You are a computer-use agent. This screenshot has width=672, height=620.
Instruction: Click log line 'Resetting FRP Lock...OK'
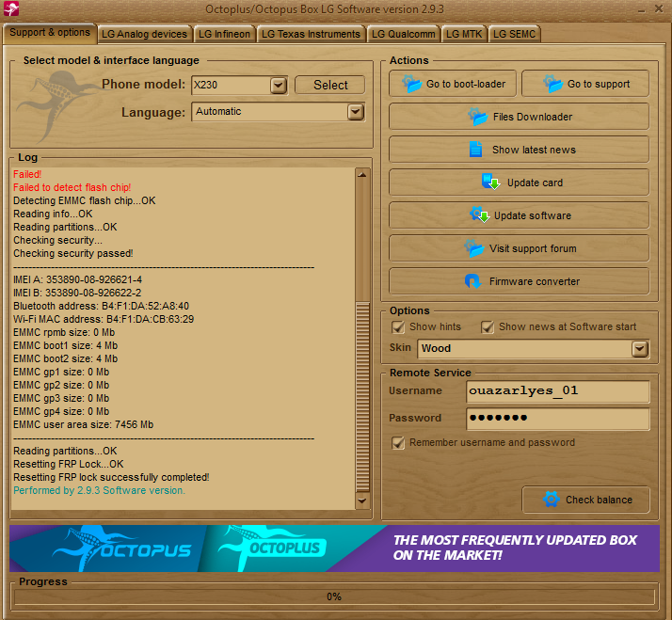coord(68,464)
